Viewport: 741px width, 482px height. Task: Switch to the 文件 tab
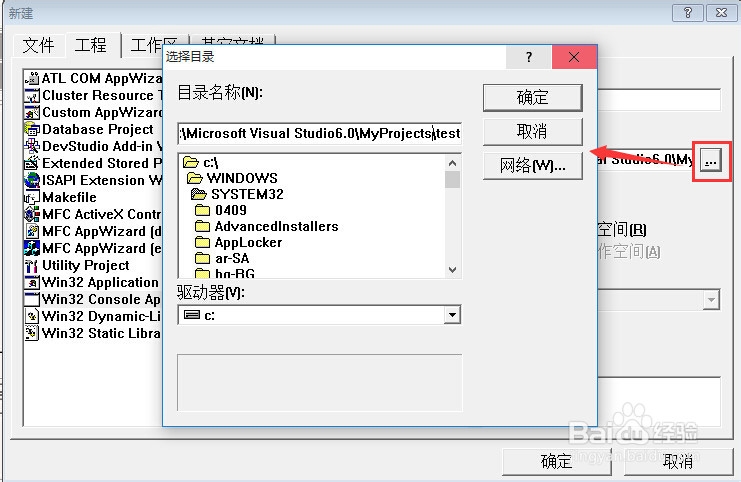[38, 46]
